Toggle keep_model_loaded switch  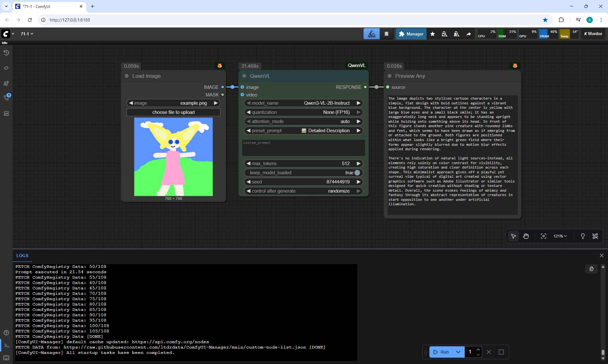[357, 173]
